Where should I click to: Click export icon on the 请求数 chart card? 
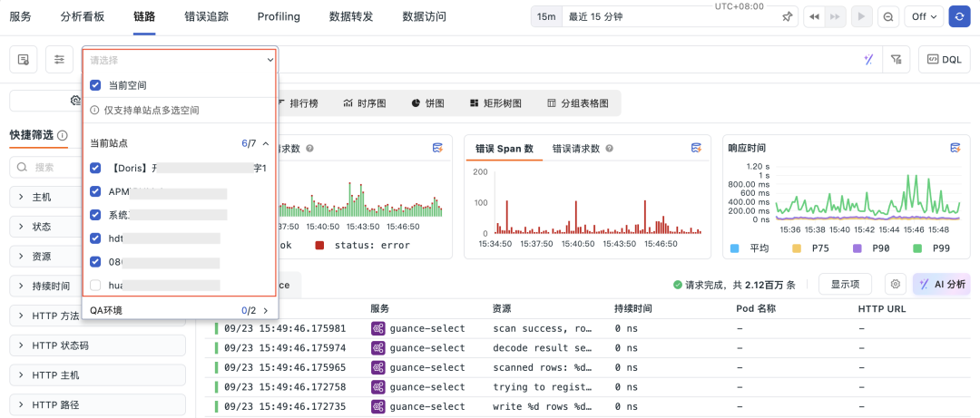click(x=438, y=149)
